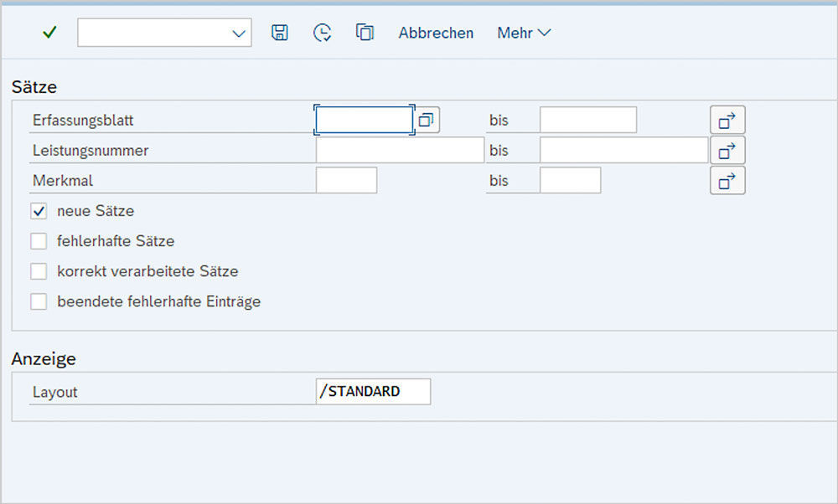Click the copy/overview icon in the toolbar

365,33
